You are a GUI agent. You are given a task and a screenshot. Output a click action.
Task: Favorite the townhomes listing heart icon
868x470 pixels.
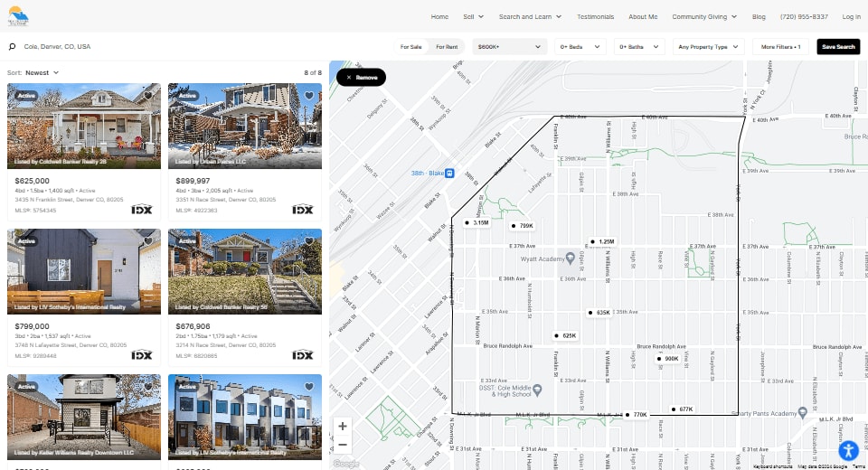309,387
